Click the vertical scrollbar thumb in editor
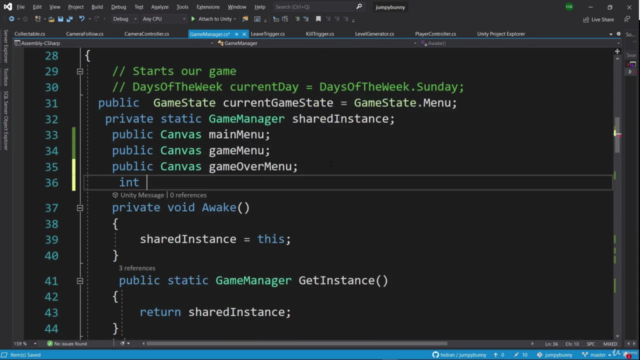Screen dimensions: 640x360 [x=617, y=135]
